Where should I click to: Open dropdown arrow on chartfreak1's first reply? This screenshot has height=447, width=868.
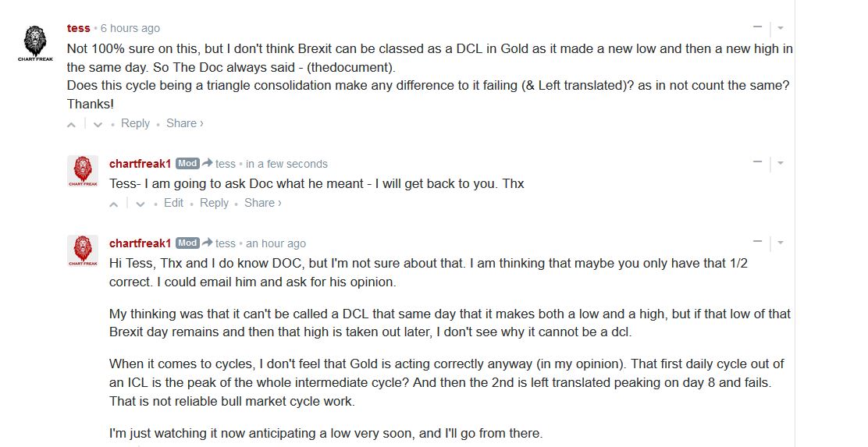(781, 164)
